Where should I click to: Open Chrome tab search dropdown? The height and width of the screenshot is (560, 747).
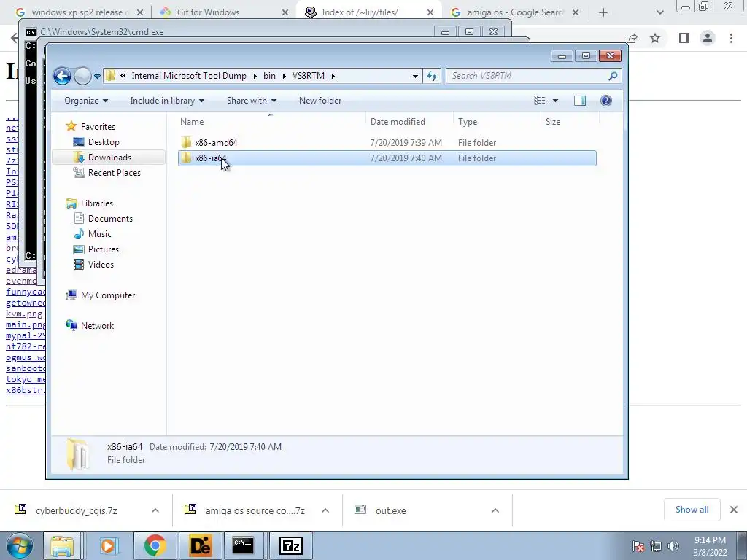[659, 12]
